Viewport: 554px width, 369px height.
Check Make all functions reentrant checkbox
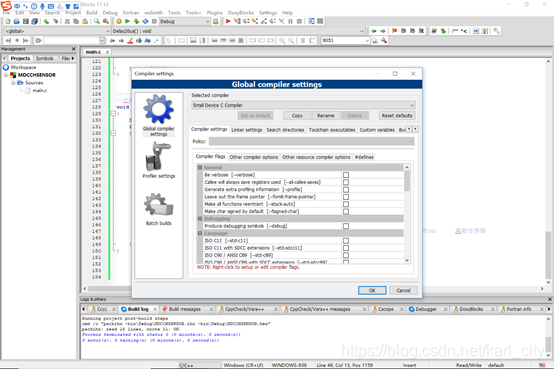[346, 204]
